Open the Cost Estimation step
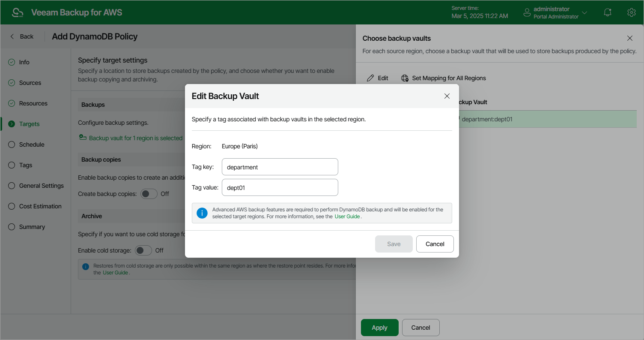The height and width of the screenshot is (340, 644). pos(40,206)
